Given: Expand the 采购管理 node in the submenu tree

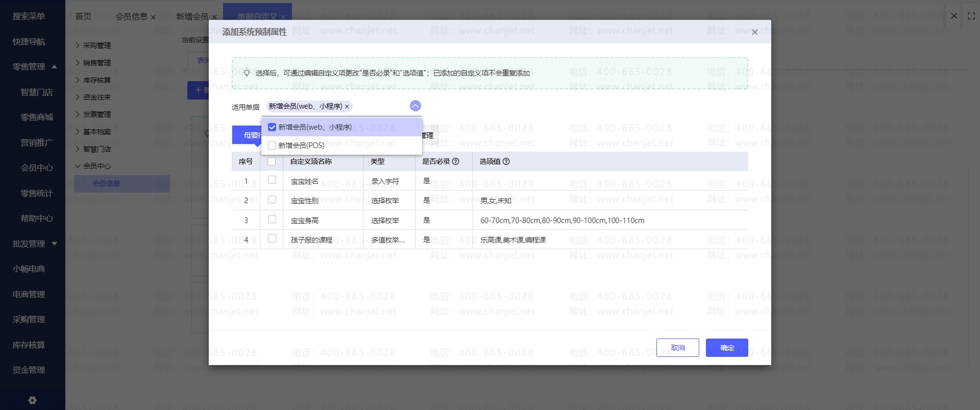Looking at the screenshot, I should click(78, 45).
